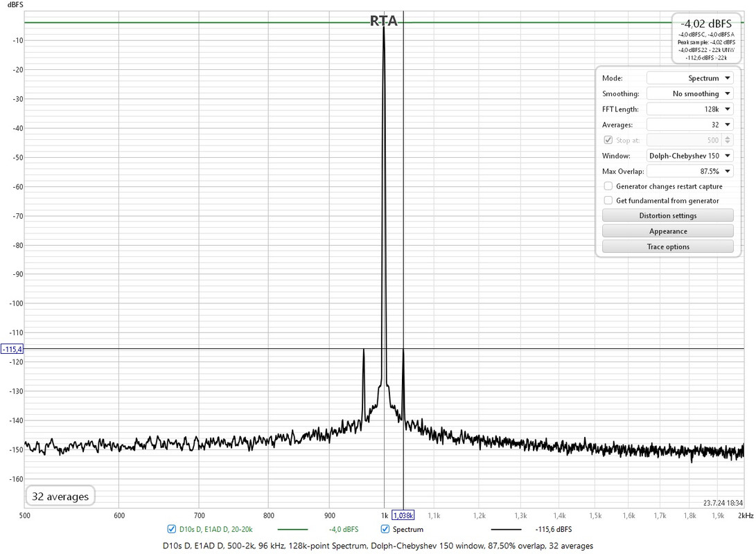The height and width of the screenshot is (554, 756).
Task: Click the Appearance button
Action: tap(668, 231)
